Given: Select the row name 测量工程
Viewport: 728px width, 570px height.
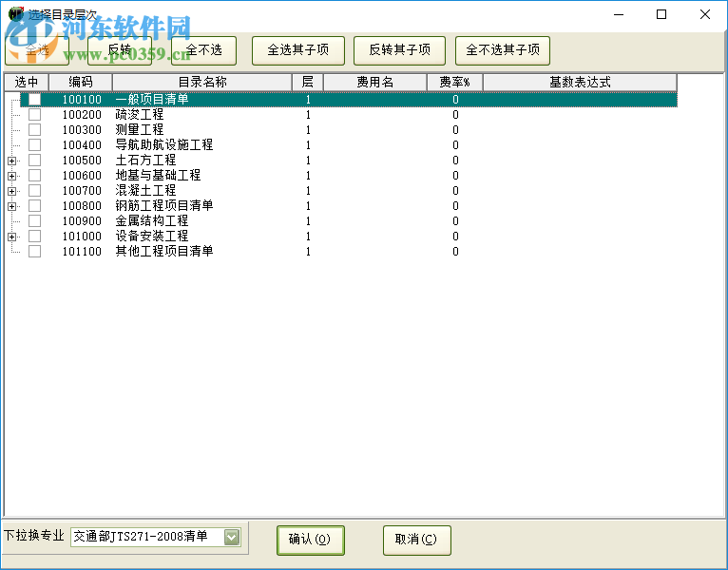Looking at the screenshot, I should pyautogui.click(x=140, y=130).
